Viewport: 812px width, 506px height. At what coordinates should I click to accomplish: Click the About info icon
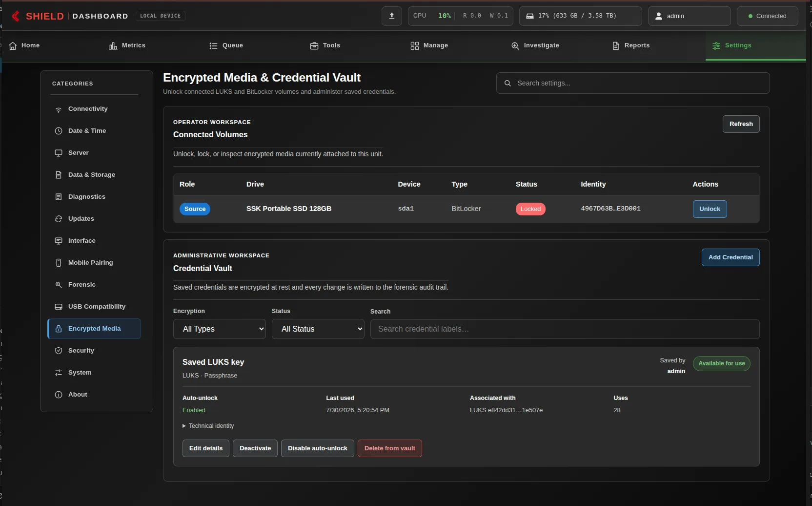pyautogui.click(x=59, y=395)
